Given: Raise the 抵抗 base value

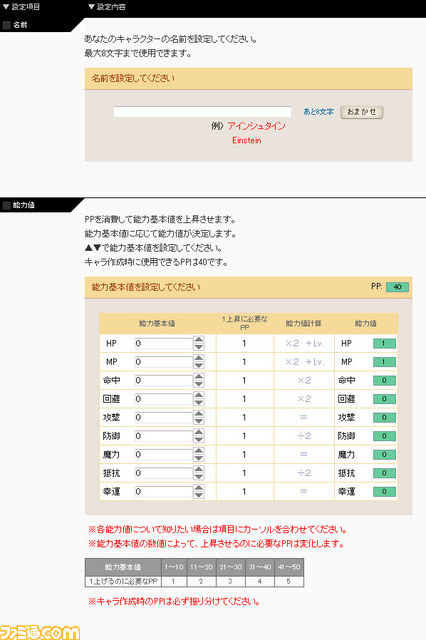Looking at the screenshot, I should coord(199,469).
